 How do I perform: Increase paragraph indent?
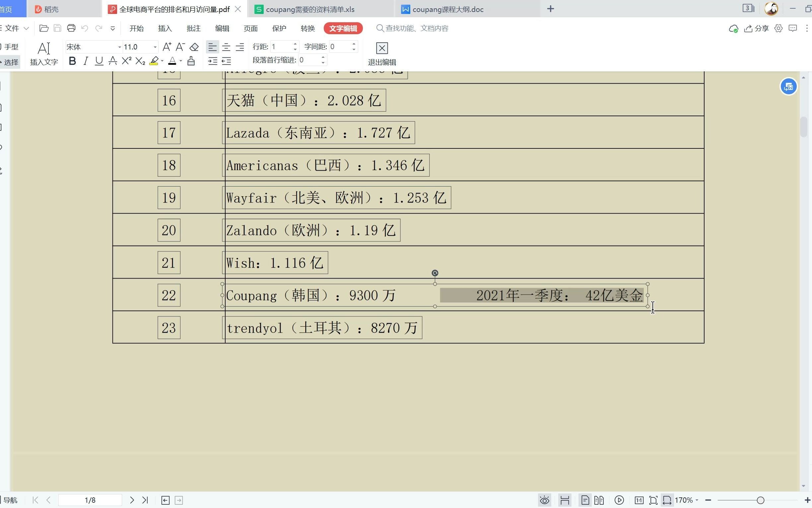click(213, 61)
